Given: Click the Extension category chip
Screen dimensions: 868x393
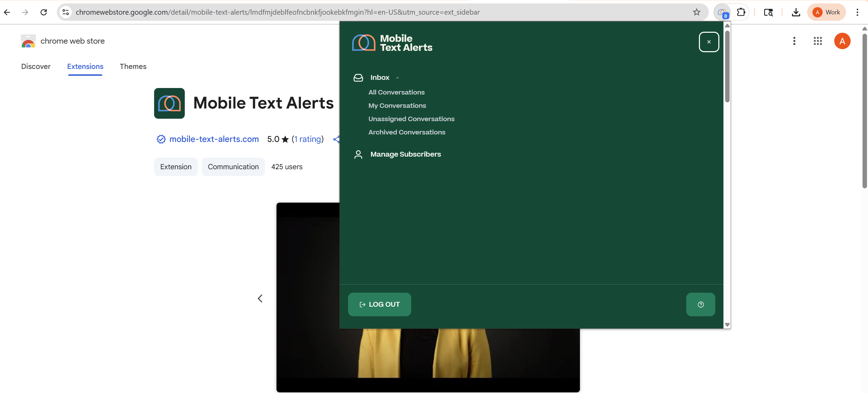Looking at the screenshot, I should 176,167.
